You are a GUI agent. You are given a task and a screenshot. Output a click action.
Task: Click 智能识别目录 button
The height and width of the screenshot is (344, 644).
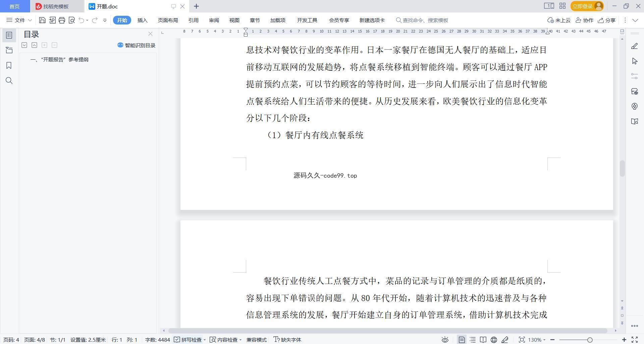coord(136,45)
